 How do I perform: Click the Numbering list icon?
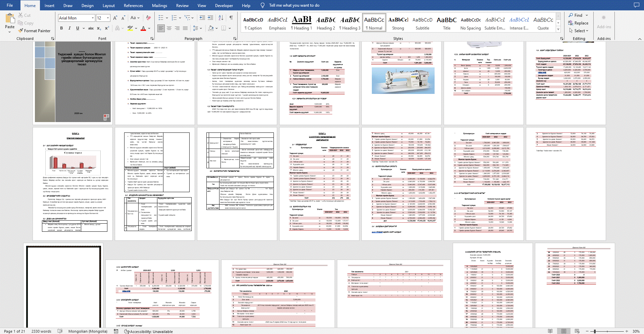pyautogui.click(x=174, y=18)
